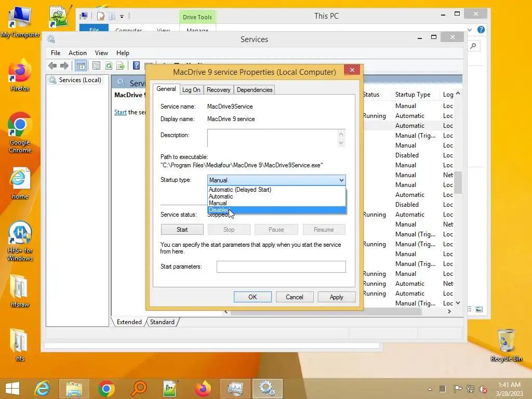Open the Action Center flag tray icon
The width and height of the screenshot is (532, 399).
[x=457, y=389]
